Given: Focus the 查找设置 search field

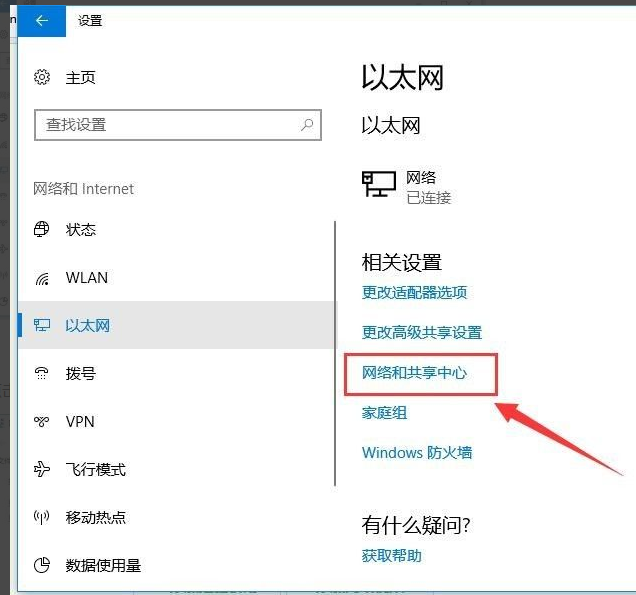Looking at the screenshot, I should (165, 125).
